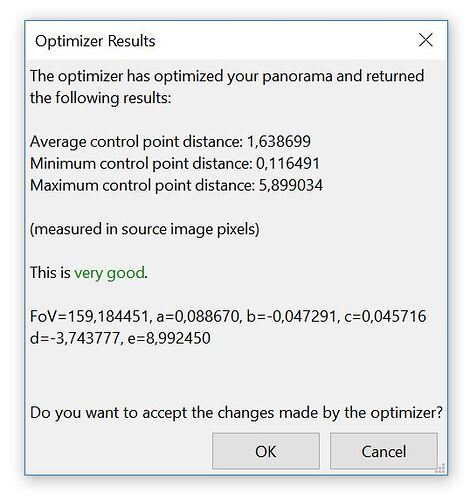Viewport: 470px width, 500px height.
Task: Click the average distance value 1,638699
Action: [279, 141]
